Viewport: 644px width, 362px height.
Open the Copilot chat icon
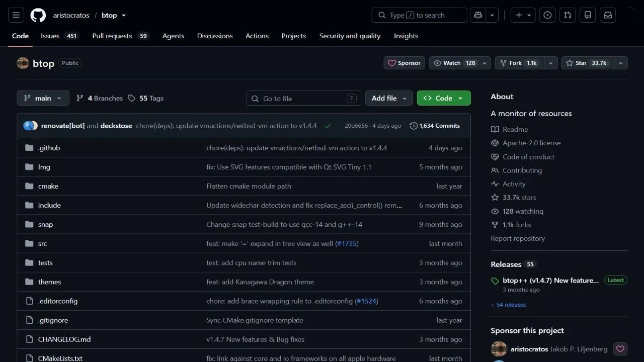478,15
